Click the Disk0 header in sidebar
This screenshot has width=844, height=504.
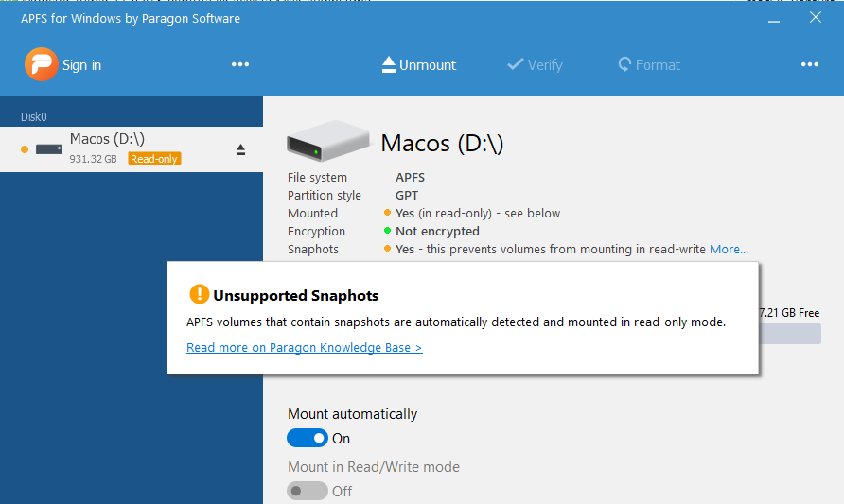click(x=34, y=116)
